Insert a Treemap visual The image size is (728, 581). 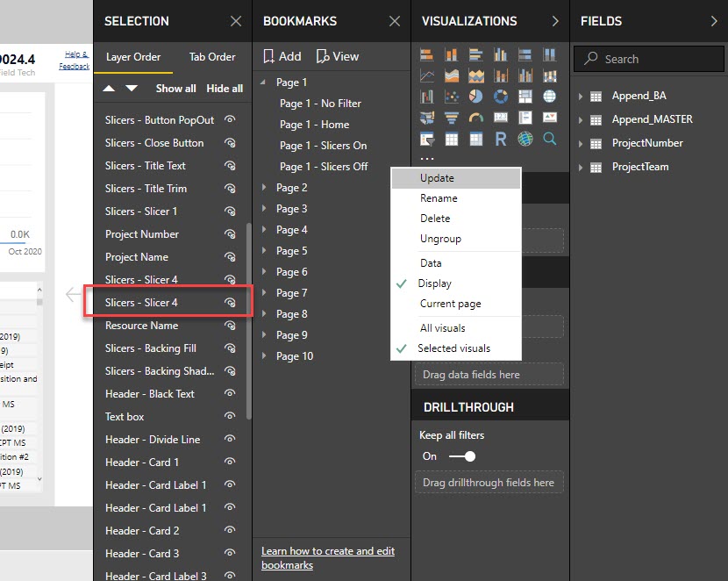525,97
